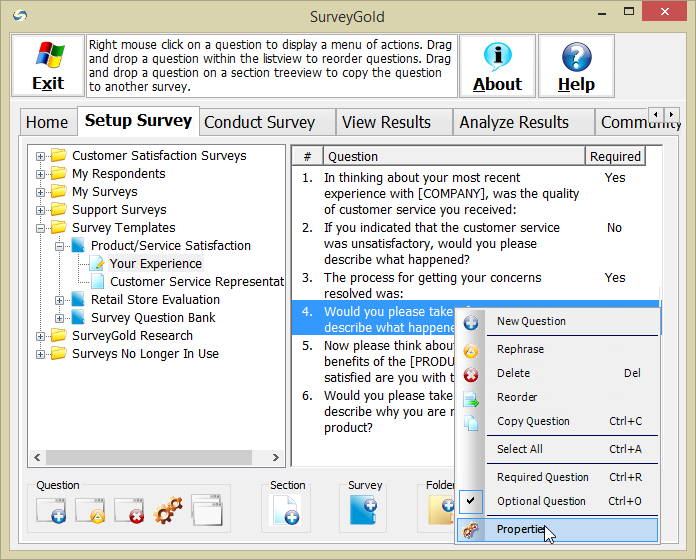Click the Product/Service Satisfaction book icon
Image resolution: width=696 pixels, height=560 pixels.
[78, 245]
